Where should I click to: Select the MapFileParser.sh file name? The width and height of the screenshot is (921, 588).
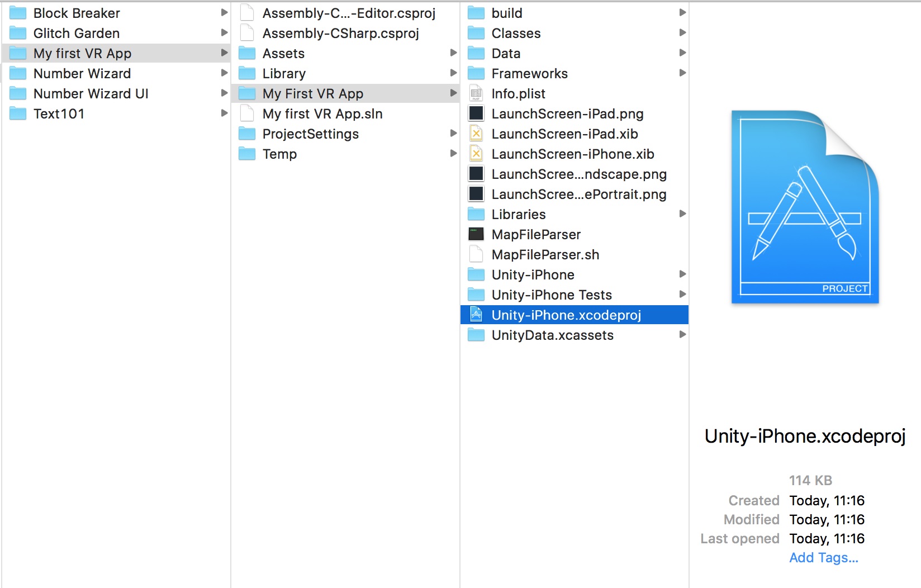[545, 254]
